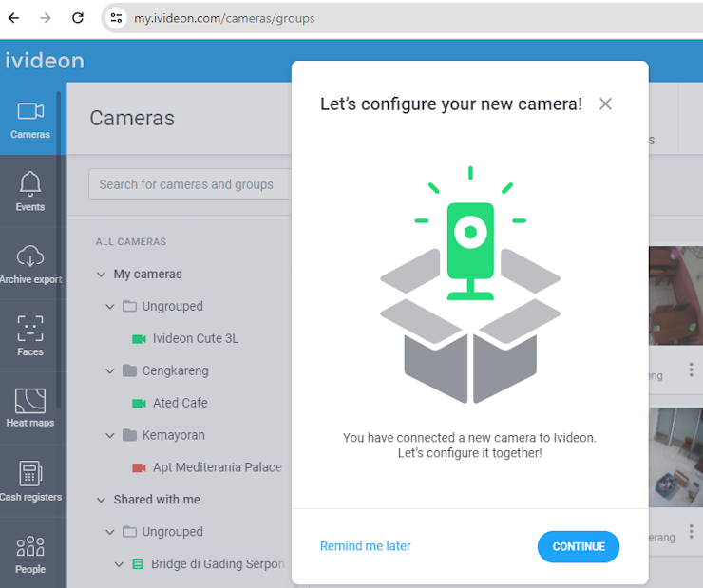Image resolution: width=703 pixels, height=588 pixels.
Task: Click My cameras Ungrouped folder icon
Action: tap(129, 306)
